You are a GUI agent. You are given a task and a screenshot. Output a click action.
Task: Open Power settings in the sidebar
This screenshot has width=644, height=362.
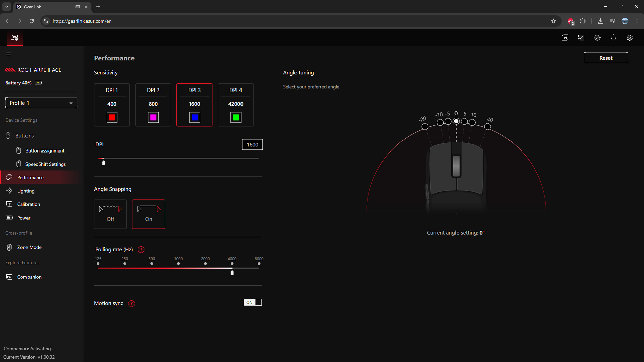coord(23,218)
